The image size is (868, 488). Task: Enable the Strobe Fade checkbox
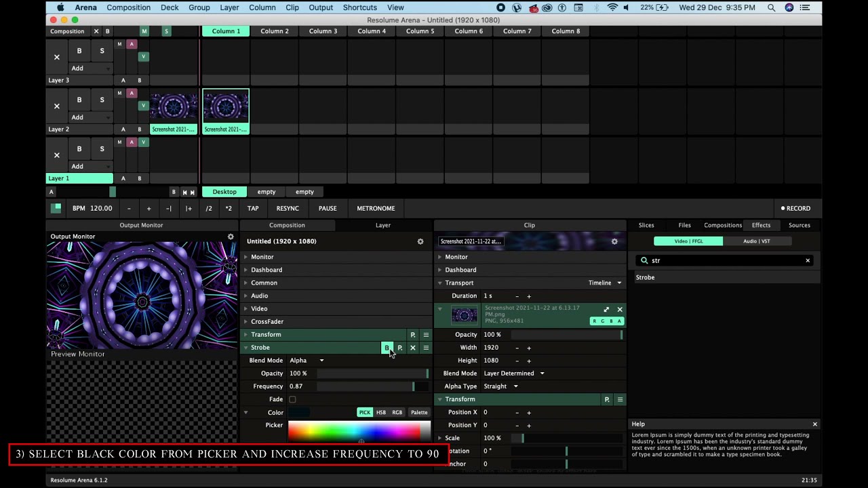[x=292, y=399]
